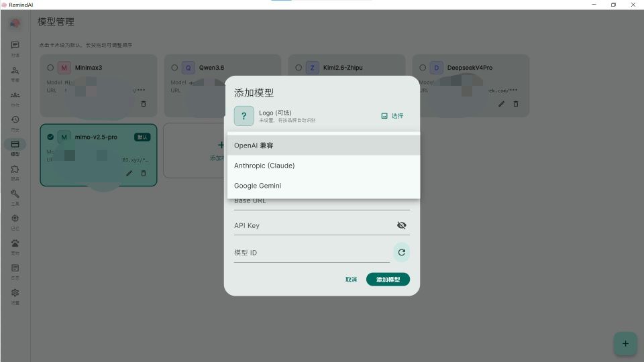Click the 添加模型 dialog title

tap(254, 93)
